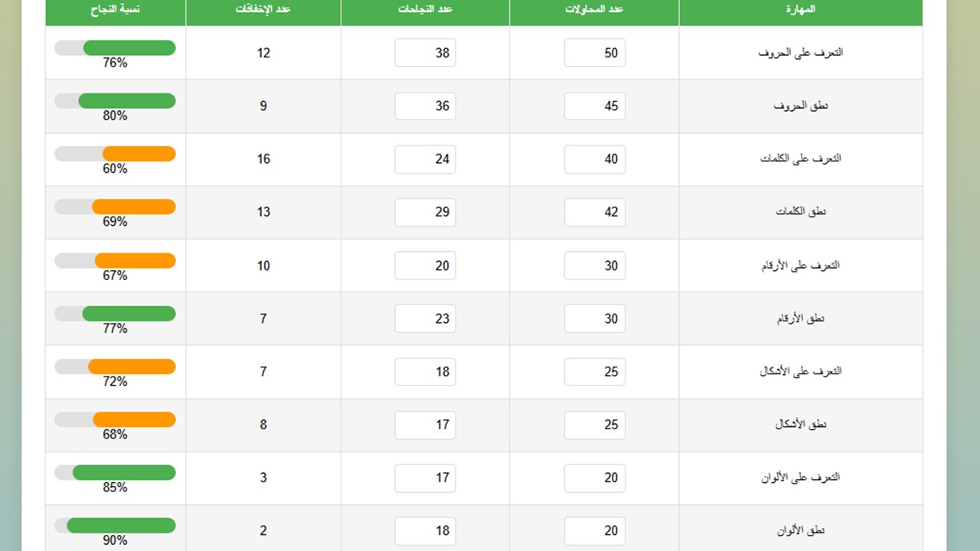Select the التعرف على الكلمات skill cell
Viewport: 980px width, 551px height.
point(800,159)
